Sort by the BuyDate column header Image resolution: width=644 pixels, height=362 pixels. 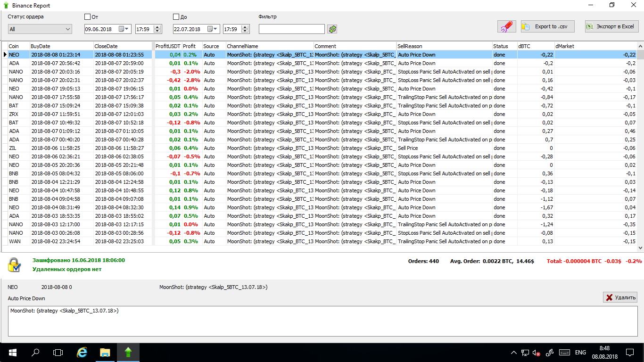tap(61, 46)
